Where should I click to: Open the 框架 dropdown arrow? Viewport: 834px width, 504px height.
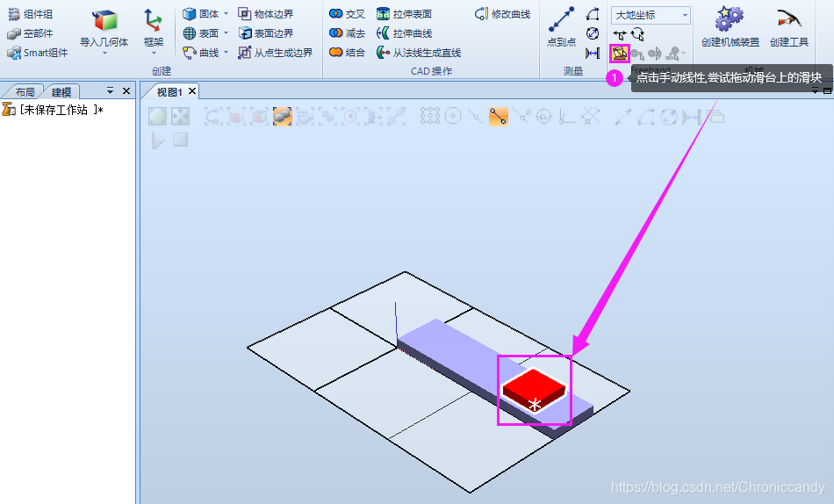click(x=153, y=54)
